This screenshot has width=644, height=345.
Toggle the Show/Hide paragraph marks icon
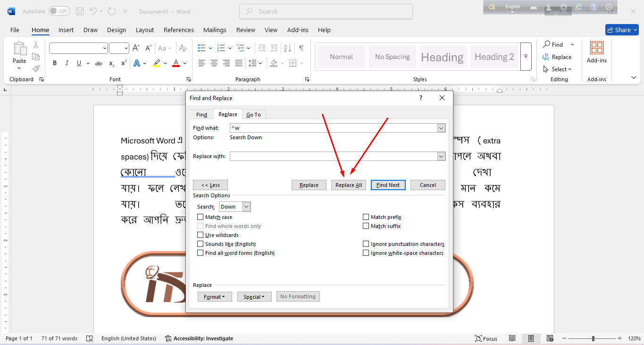pos(301,48)
